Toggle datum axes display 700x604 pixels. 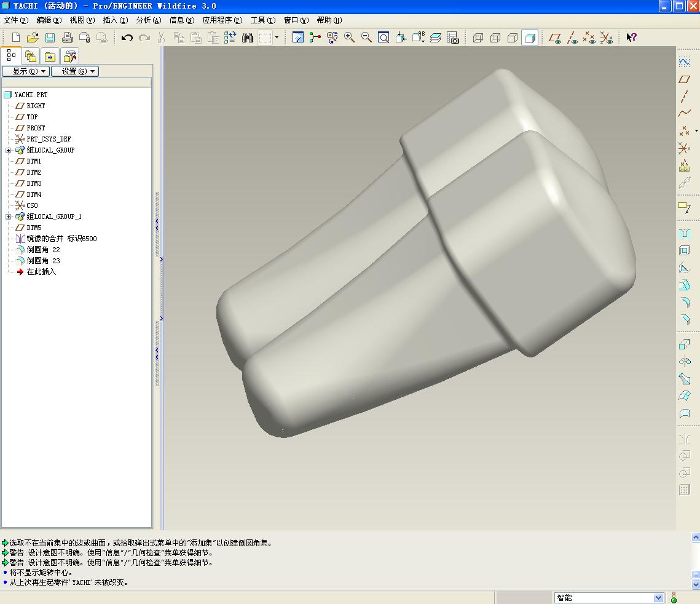pyautogui.click(x=572, y=38)
